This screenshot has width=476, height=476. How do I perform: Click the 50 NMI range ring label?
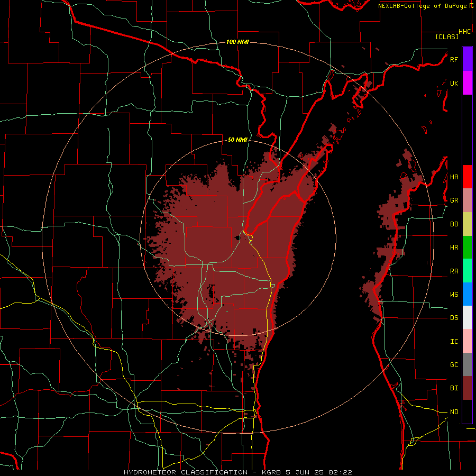pyautogui.click(x=237, y=140)
